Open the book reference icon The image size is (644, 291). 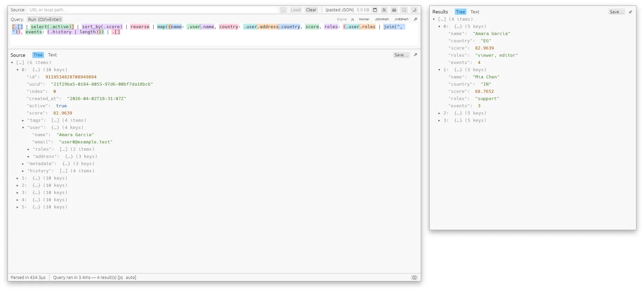click(x=394, y=10)
